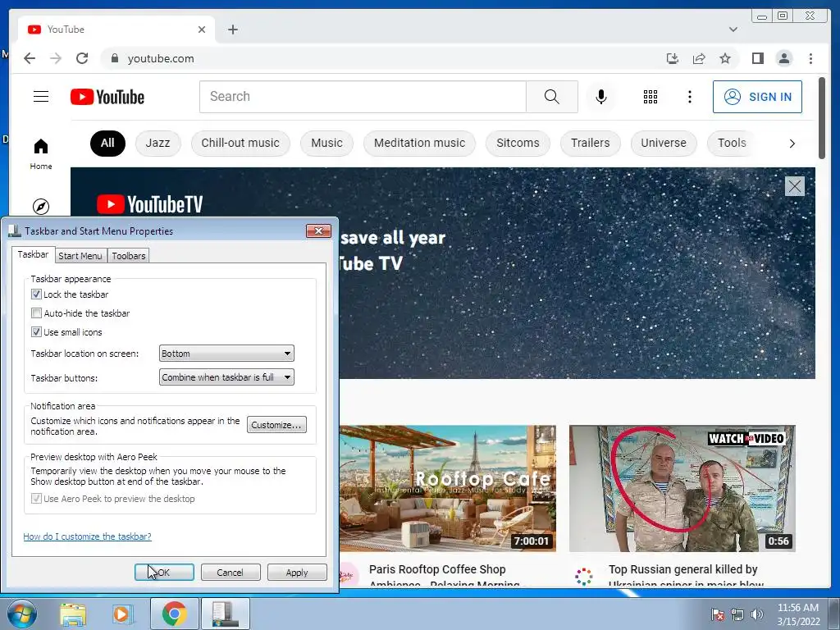Viewport: 840px width, 630px height.
Task: Filter by Meditation music chip
Action: [x=419, y=143]
